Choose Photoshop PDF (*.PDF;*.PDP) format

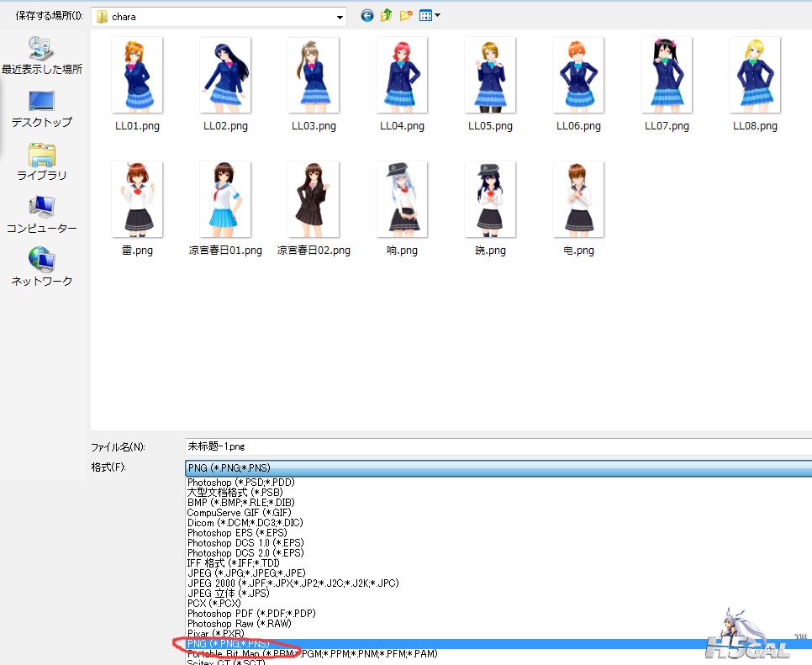(251, 614)
